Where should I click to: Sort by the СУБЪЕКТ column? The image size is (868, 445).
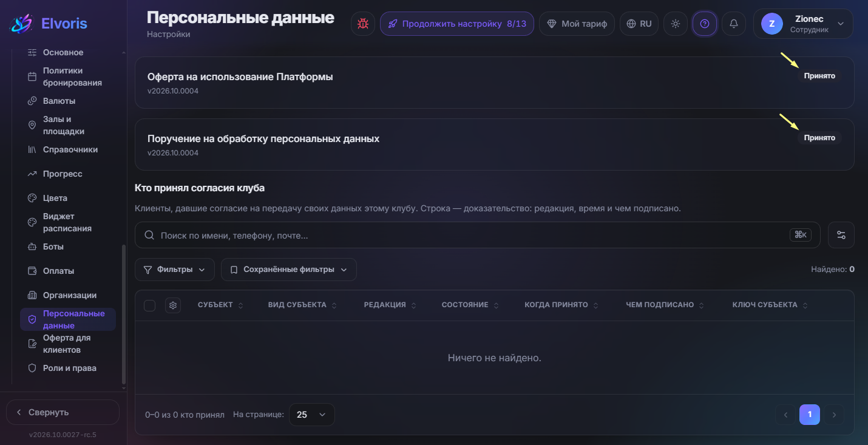tap(220, 305)
